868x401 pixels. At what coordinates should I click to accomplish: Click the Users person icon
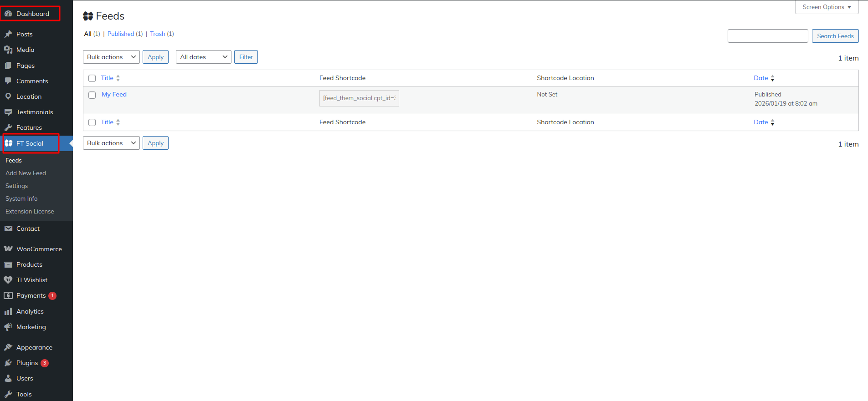(x=8, y=378)
